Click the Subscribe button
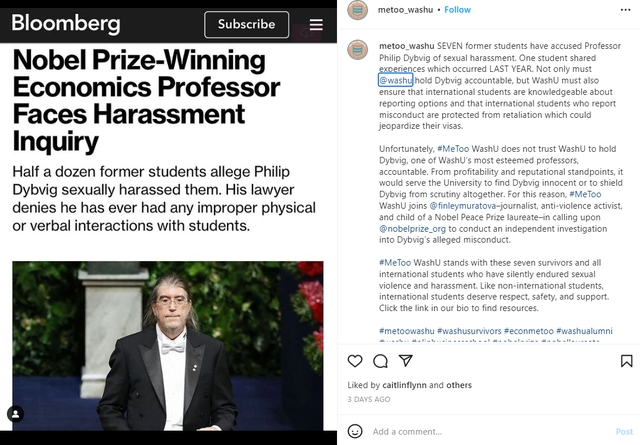Image resolution: width=640 pixels, height=445 pixels. [247, 24]
